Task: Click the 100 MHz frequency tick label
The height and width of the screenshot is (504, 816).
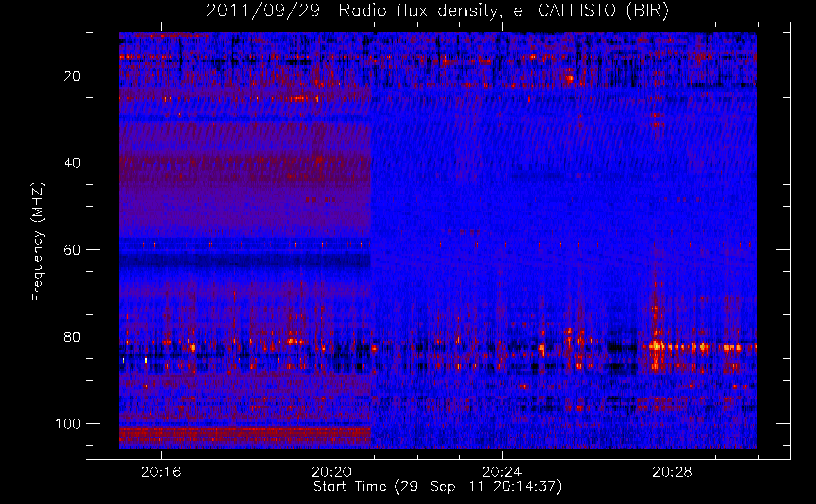Action: pos(68,424)
